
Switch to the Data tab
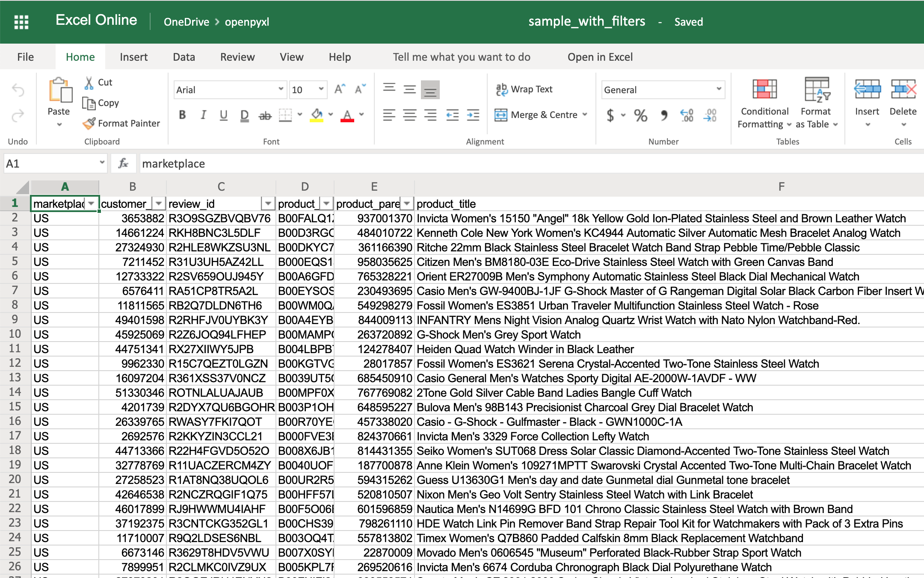coord(184,57)
